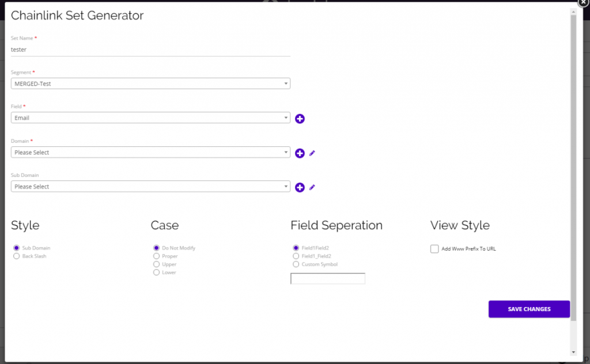Expand the Sub Domain selection dropdown
Screen dimensions: 590x364
click(150, 186)
